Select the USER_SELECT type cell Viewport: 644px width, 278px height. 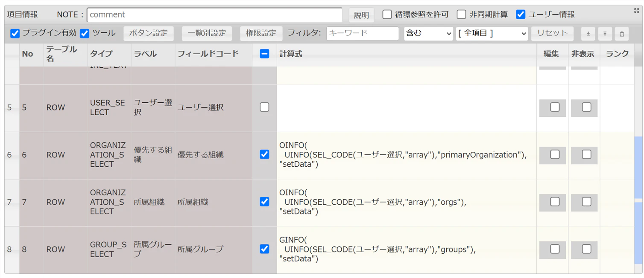tap(109, 108)
